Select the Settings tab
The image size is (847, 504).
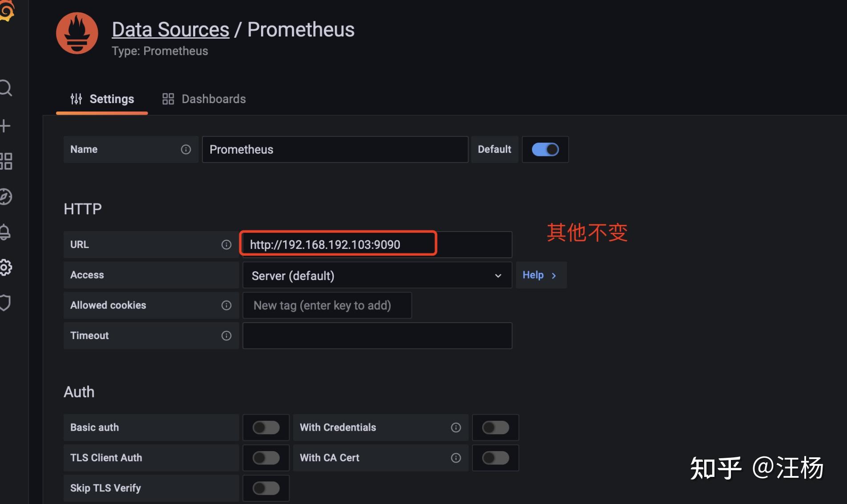[102, 99]
